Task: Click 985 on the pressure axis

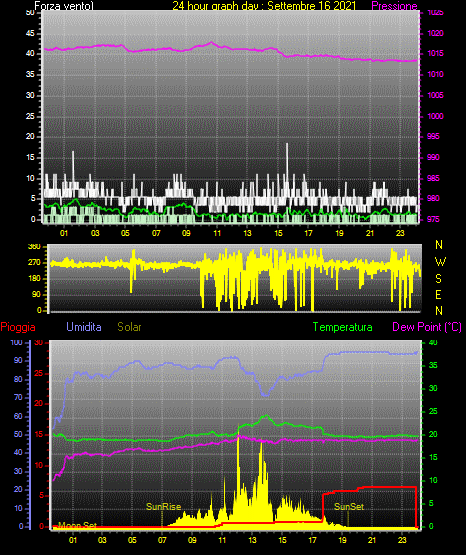Action: [x=433, y=178]
